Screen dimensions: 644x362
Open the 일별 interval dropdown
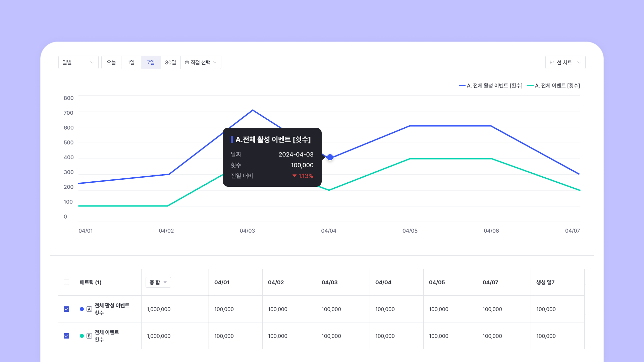click(78, 63)
